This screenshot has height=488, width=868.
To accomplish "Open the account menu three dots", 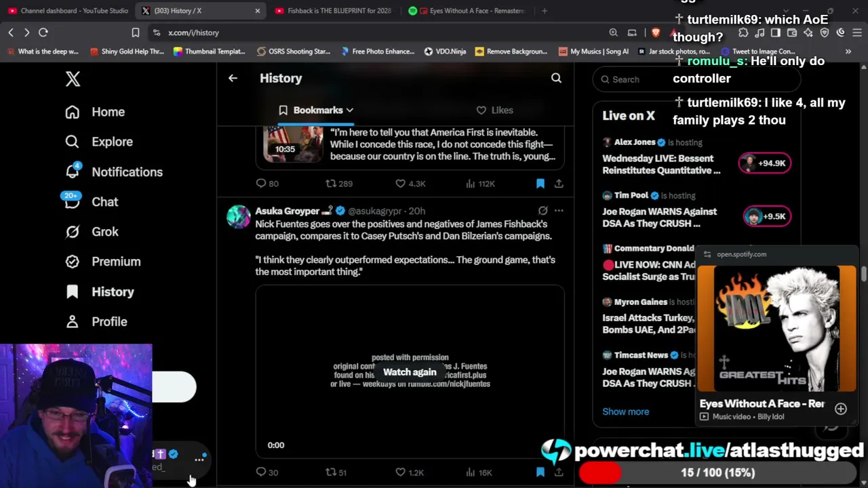I will tap(199, 460).
